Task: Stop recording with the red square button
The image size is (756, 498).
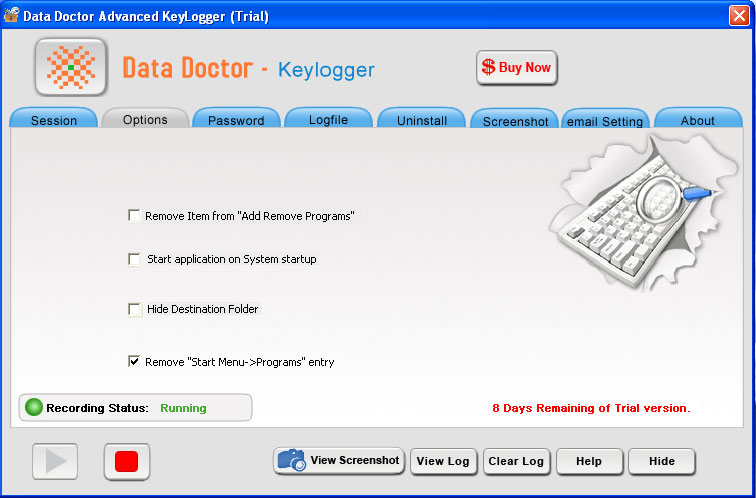Action: pyautogui.click(x=127, y=461)
